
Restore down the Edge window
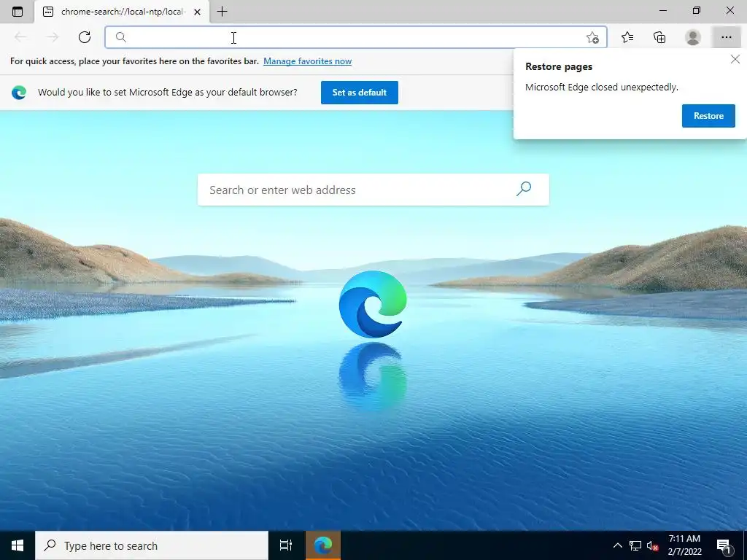(x=697, y=10)
